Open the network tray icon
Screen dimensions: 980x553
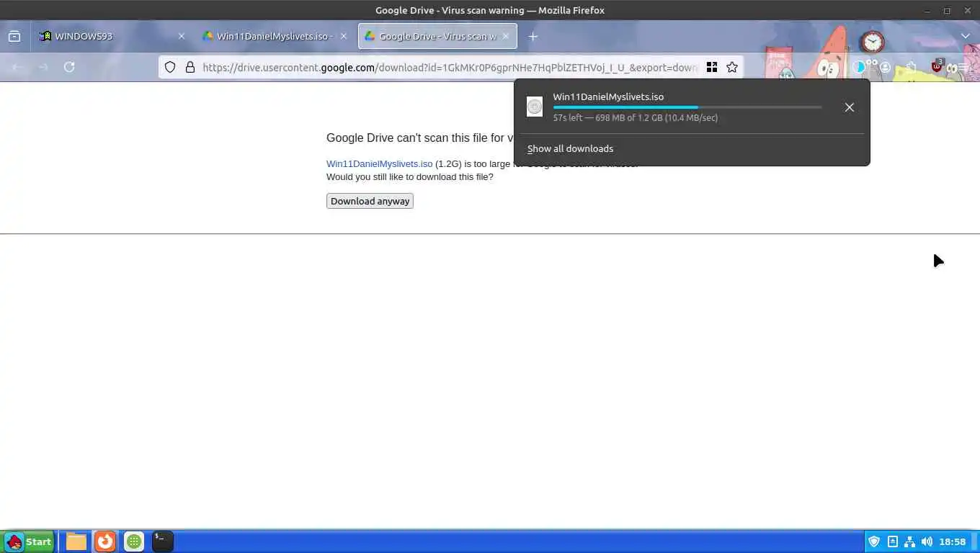(x=909, y=541)
